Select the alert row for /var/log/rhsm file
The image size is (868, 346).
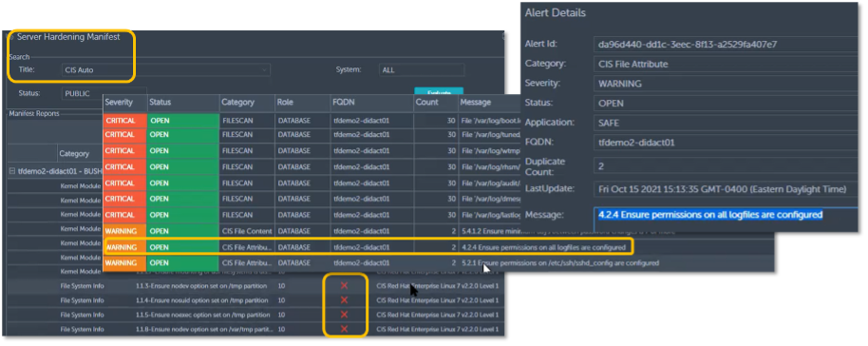[311, 167]
